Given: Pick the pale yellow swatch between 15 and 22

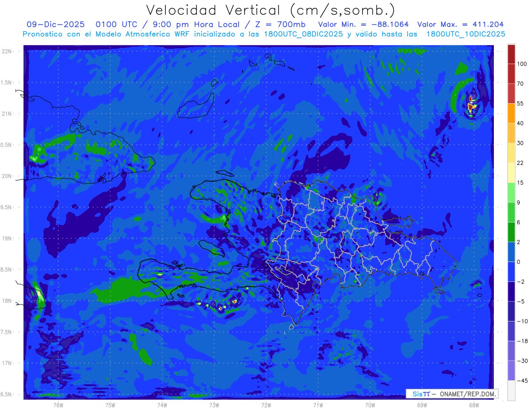Looking at the screenshot, I should click(x=511, y=172).
